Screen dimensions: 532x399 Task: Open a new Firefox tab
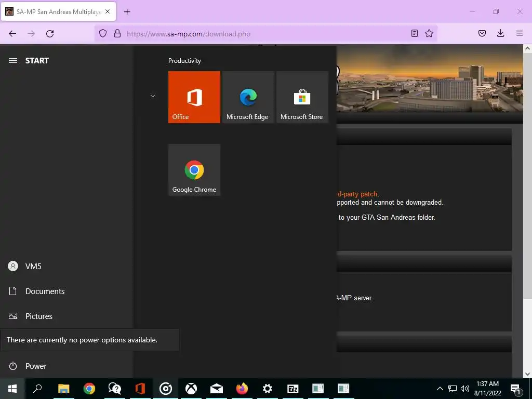pos(127,12)
